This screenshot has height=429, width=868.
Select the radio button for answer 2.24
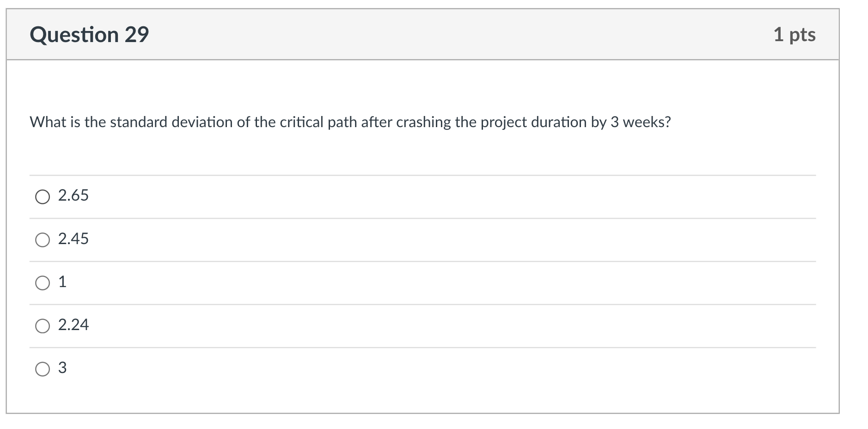pos(43,326)
